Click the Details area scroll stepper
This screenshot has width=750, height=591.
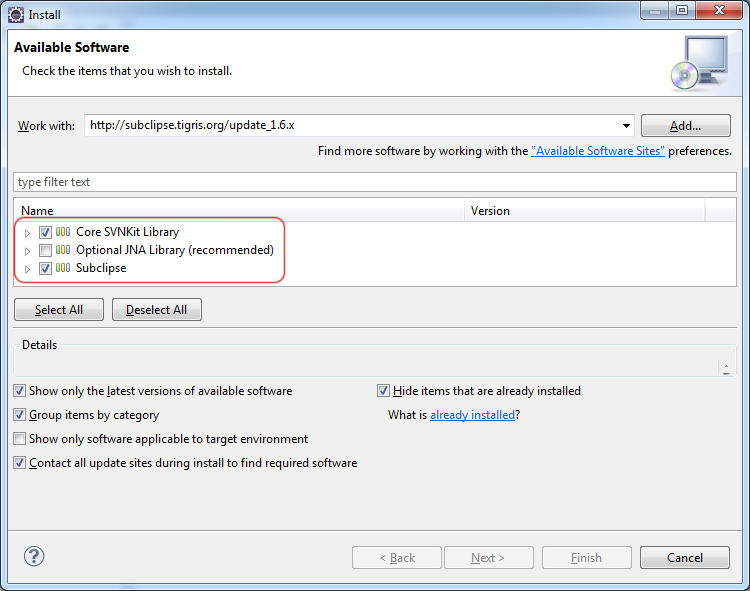726,368
